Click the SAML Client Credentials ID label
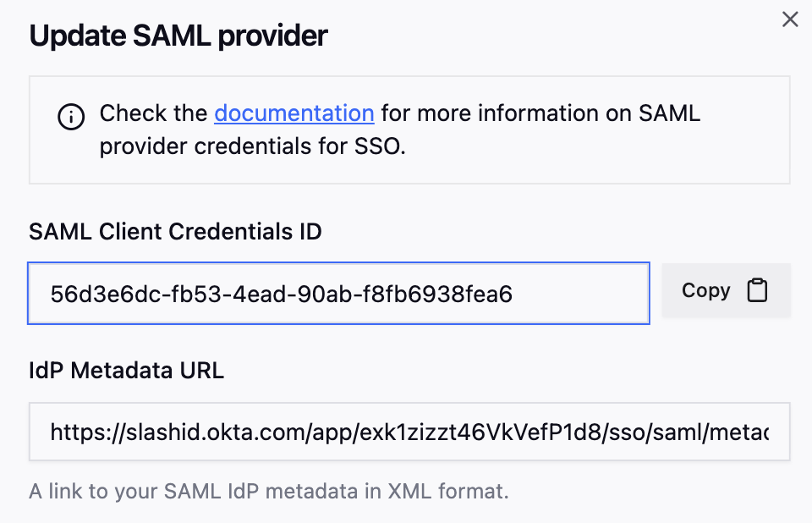Viewport: 812px width, 523px height. (174, 231)
